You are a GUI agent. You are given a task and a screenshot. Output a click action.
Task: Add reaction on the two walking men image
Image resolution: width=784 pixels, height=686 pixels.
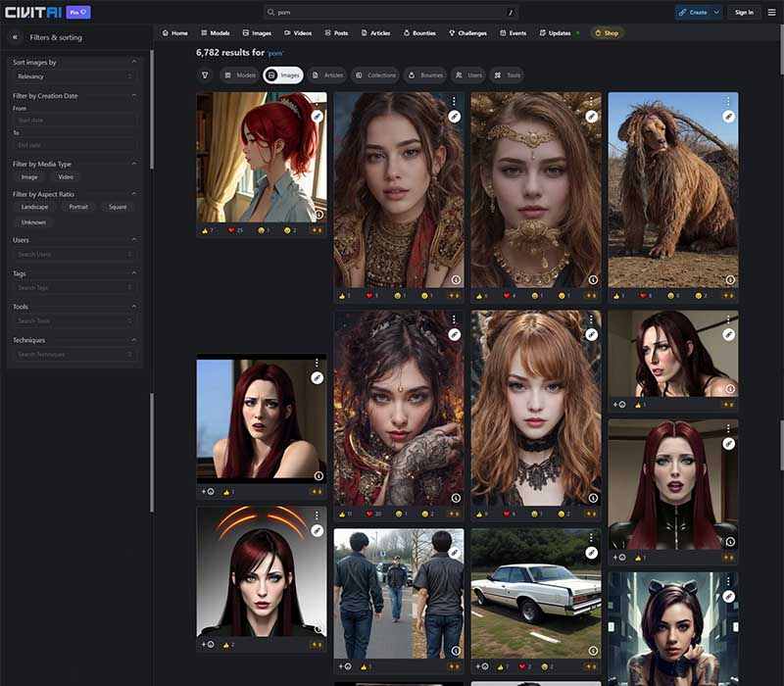pos(345,666)
